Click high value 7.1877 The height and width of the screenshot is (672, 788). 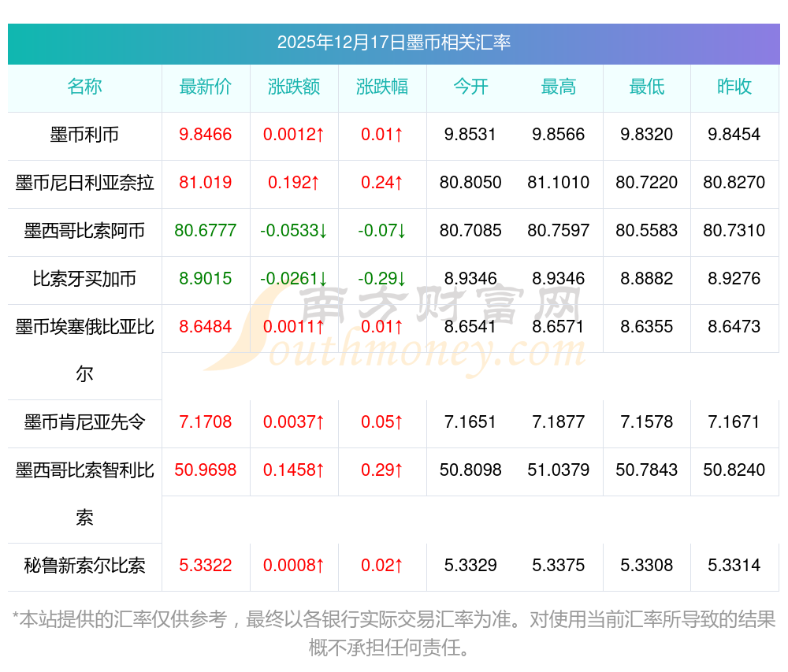pyautogui.click(x=559, y=422)
